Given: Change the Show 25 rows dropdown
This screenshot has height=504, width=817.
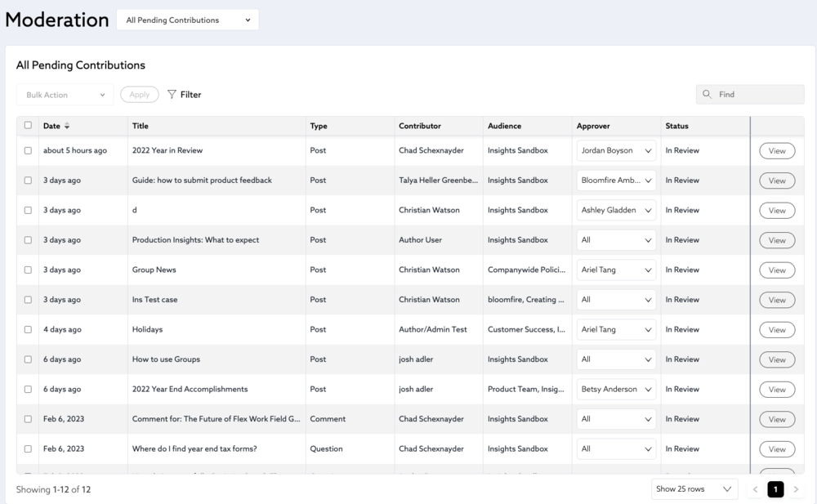Looking at the screenshot, I should click(x=694, y=489).
